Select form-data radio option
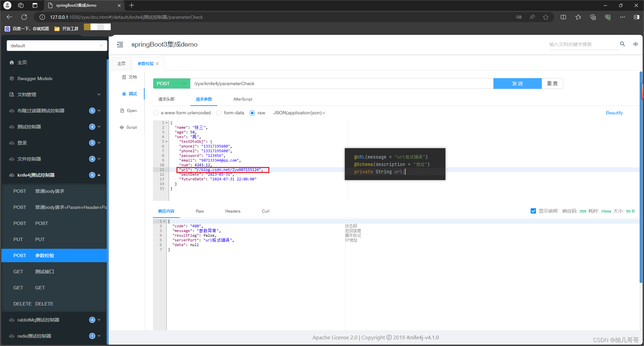 tap(219, 113)
